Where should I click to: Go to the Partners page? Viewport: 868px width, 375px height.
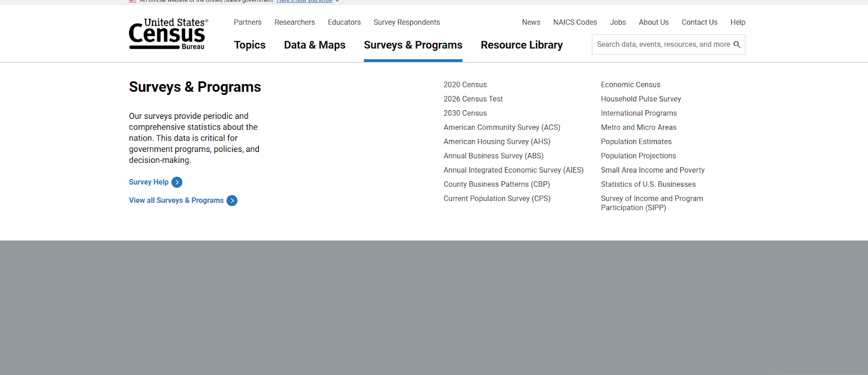click(x=247, y=22)
